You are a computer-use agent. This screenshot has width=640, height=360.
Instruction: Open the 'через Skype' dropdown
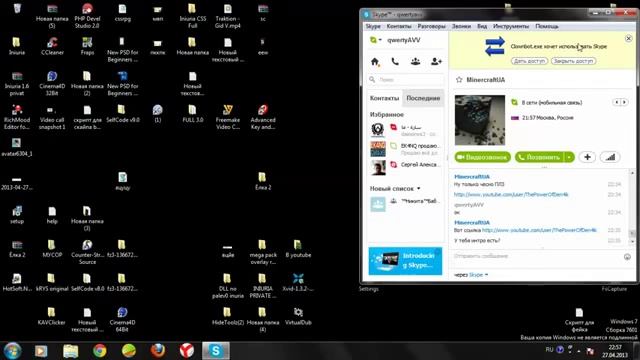tap(487, 275)
